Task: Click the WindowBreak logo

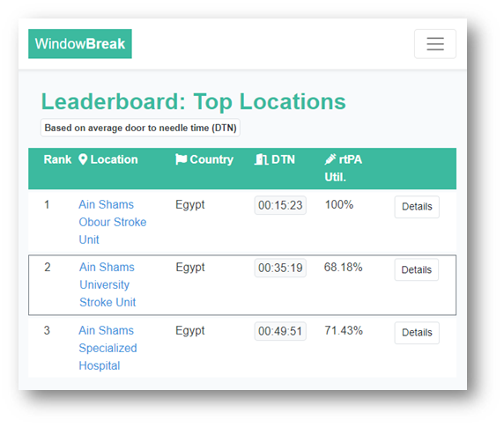Action: pos(80,44)
